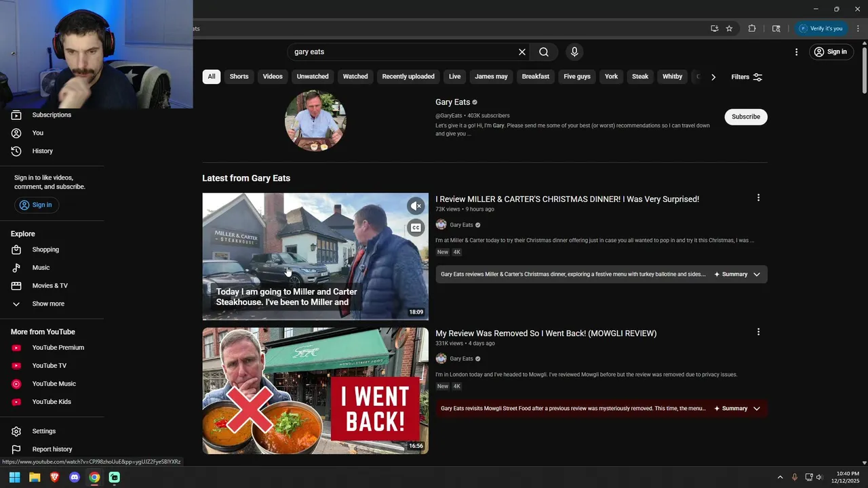Open Movies & TV in Explore

click(x=52, y=285)
